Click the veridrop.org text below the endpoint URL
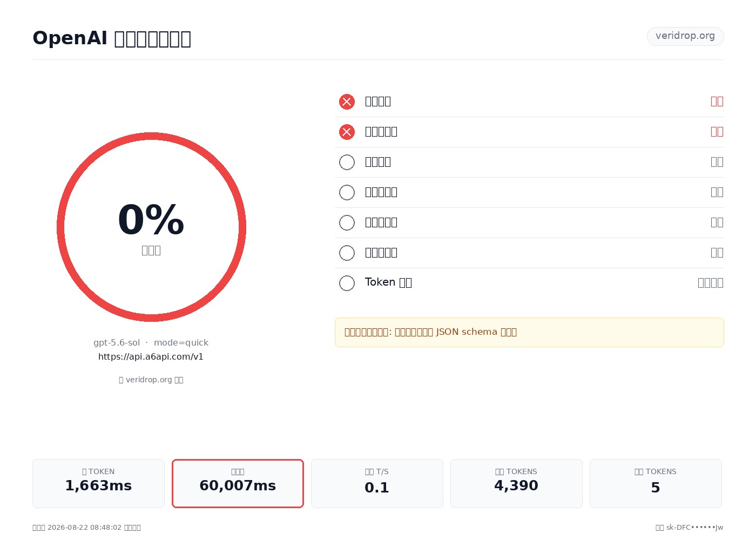The width and height of the screenshot is (756, 540). [148, 380]
